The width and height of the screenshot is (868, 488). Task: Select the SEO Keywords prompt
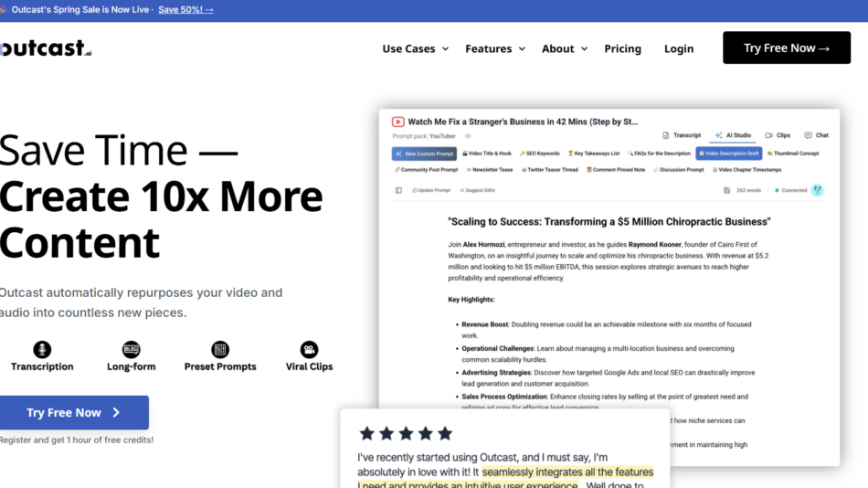(x=540, y=154)
